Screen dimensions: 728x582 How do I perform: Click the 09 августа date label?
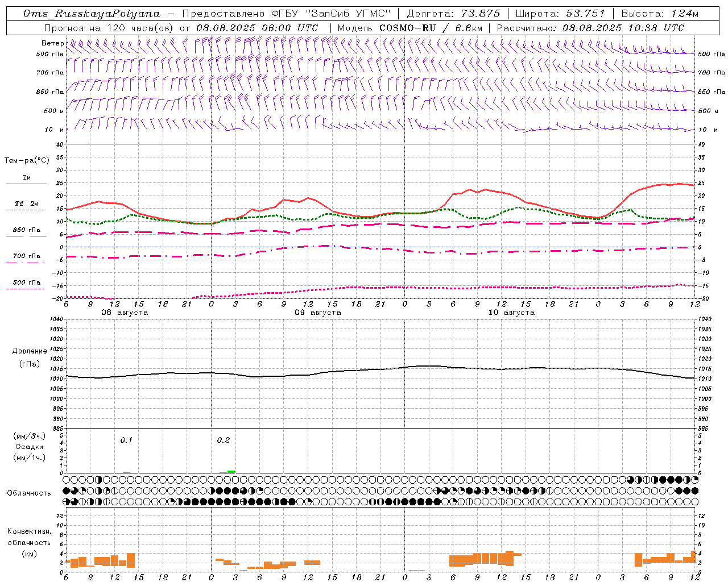[318, 313]
